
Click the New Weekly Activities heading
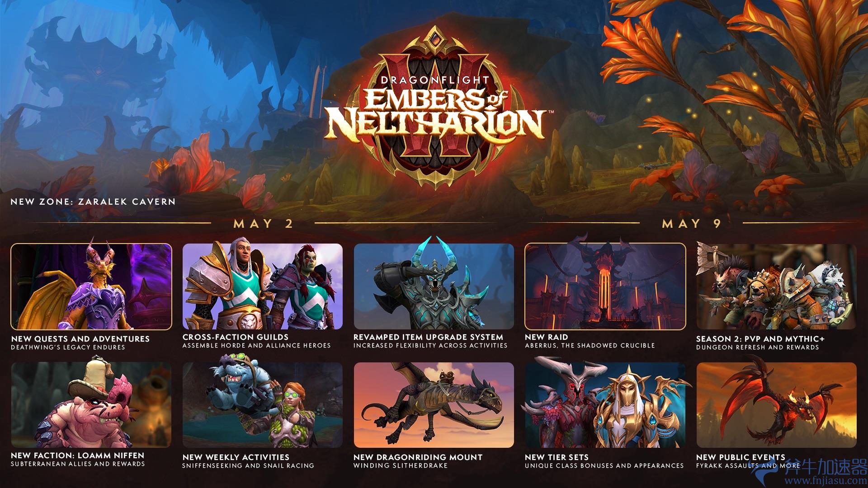tap(236, 457)
